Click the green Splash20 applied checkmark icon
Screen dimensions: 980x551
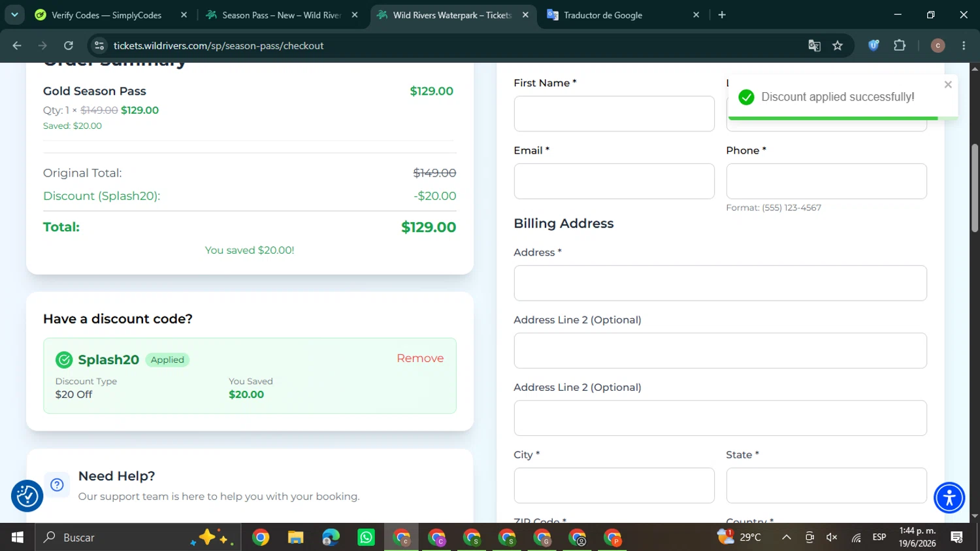pos(64,359)
